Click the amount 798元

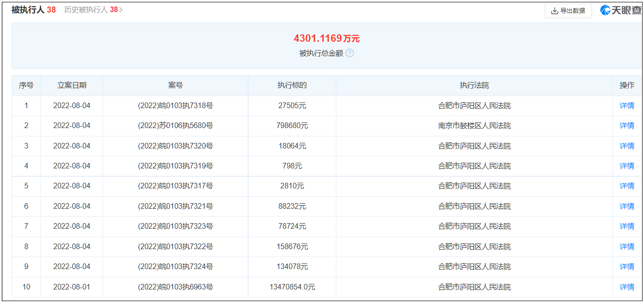[292, 166]
